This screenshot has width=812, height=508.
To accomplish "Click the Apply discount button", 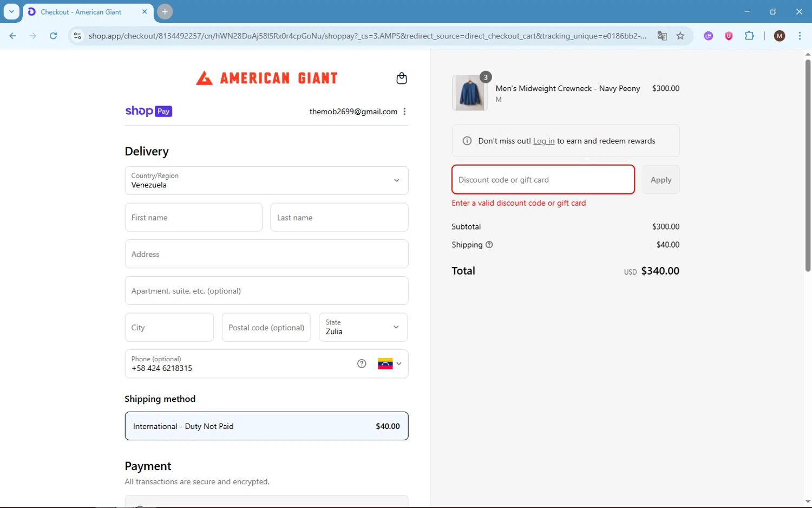I will 661,179.
